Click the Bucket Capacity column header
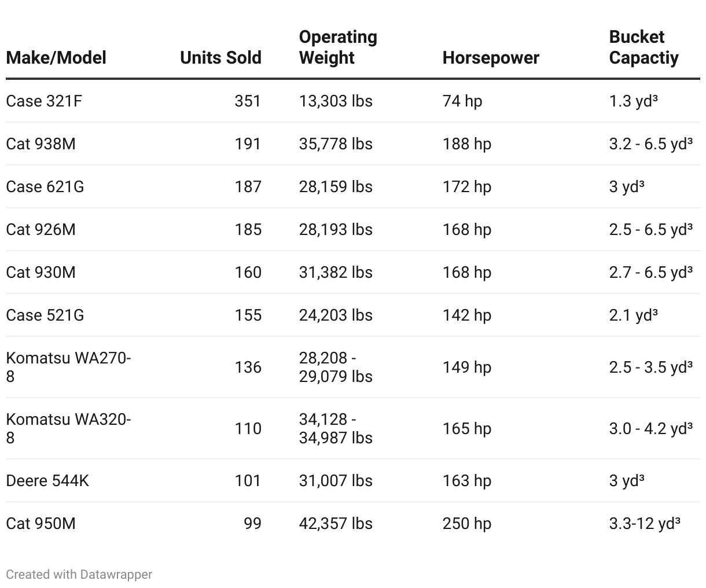This screenshot has width=706, height=588. point(644,47)
